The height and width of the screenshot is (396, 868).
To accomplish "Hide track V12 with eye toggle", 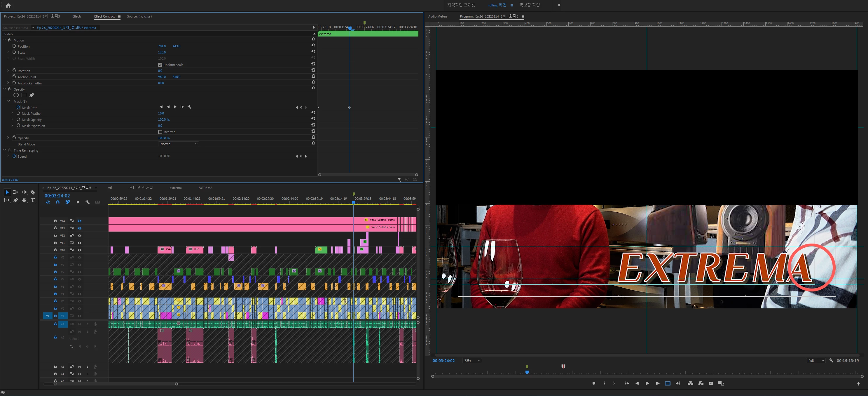I will [x=80, y=235].
